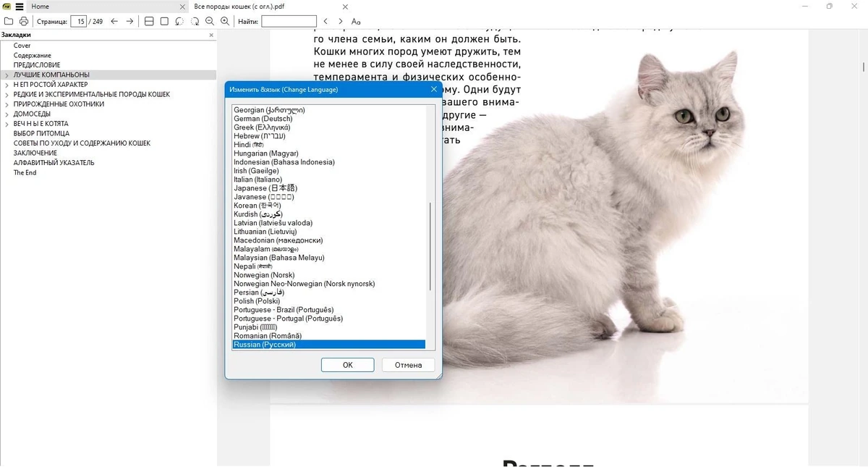
Task: Select Greek (Ελληνικά) language
Action: tap(329, 127)
